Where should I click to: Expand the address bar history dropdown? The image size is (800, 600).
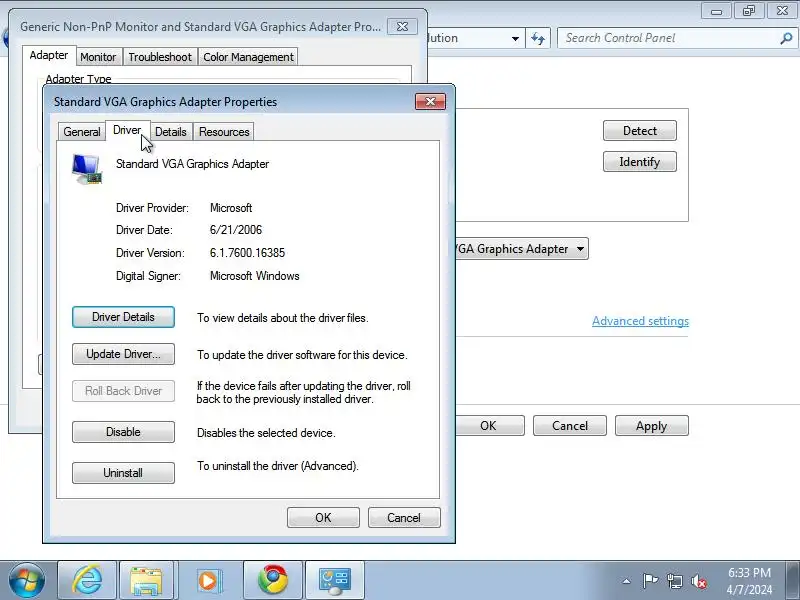[x=515, y=38]
